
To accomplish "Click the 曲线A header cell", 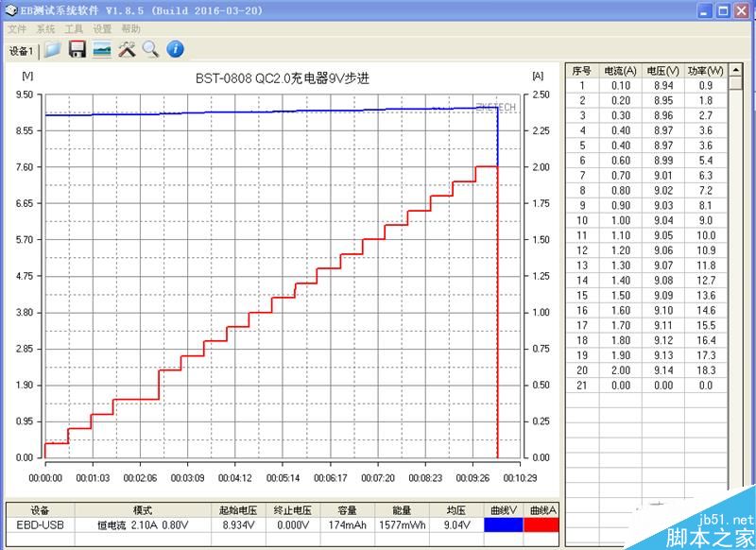I will pyautogui.click(x=542, y=510).
